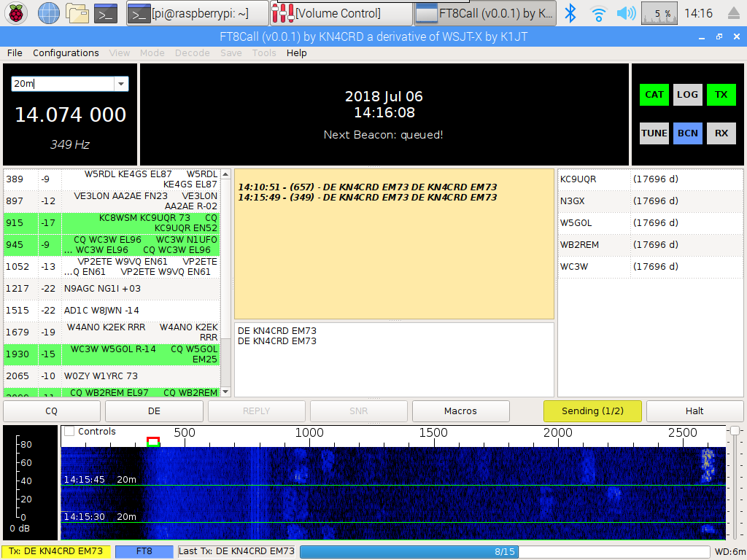The image size is (747, 560).
Task: Click the Tx: DE KN4CRD EM73 status
Action: (x=55, y=551)
